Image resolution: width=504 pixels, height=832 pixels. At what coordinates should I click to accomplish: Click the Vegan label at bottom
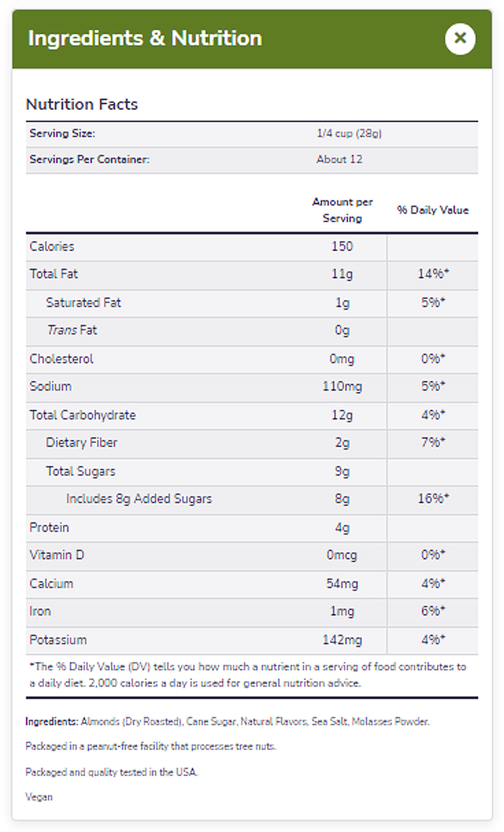39,797
